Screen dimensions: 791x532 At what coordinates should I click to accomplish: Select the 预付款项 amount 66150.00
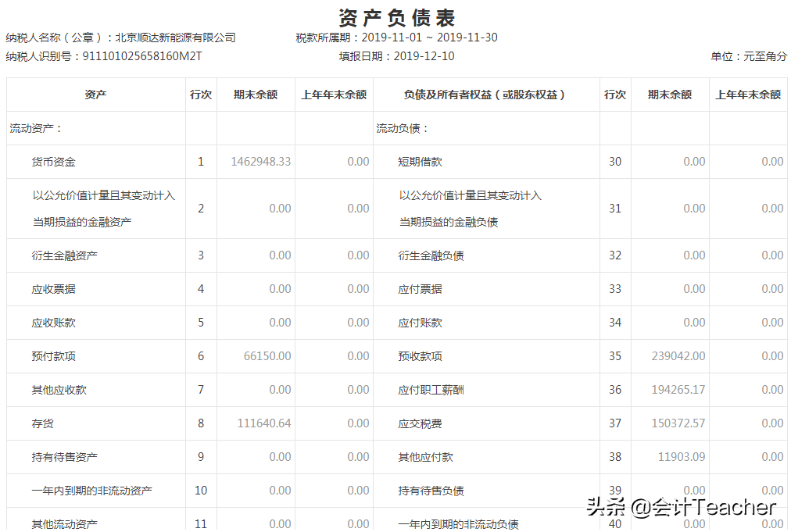tap(267, 356)
